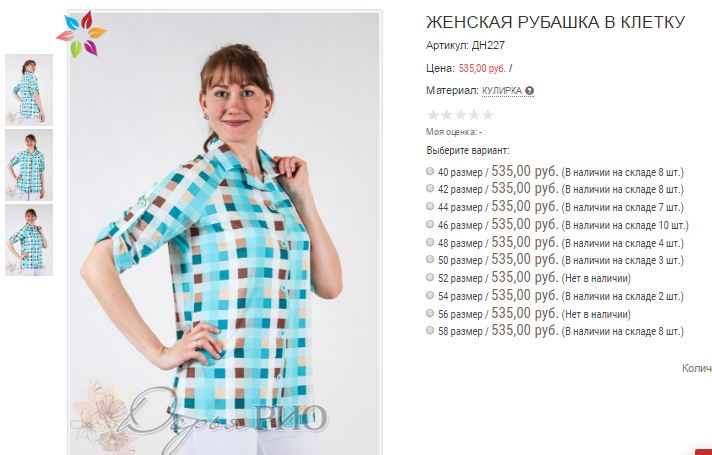Choose 48 размер radio option
The height and width of the screenshot is (455, 712).
(x=430, y=242)
